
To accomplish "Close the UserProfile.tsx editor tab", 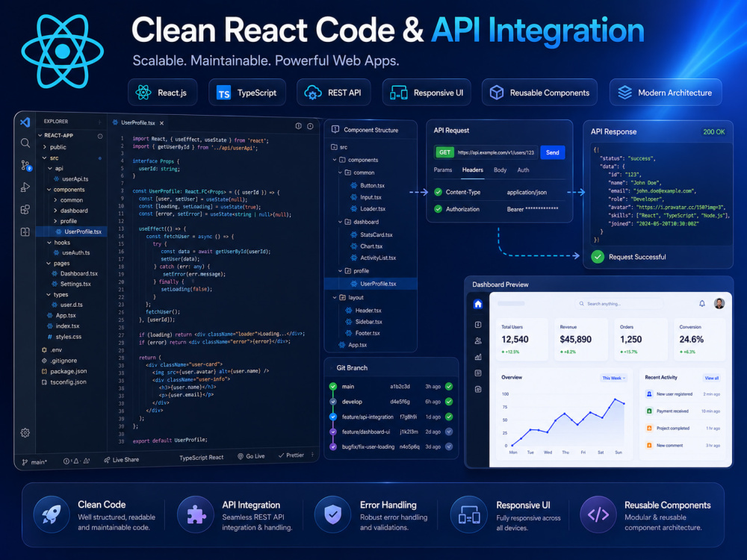I will tap(161, 123).
